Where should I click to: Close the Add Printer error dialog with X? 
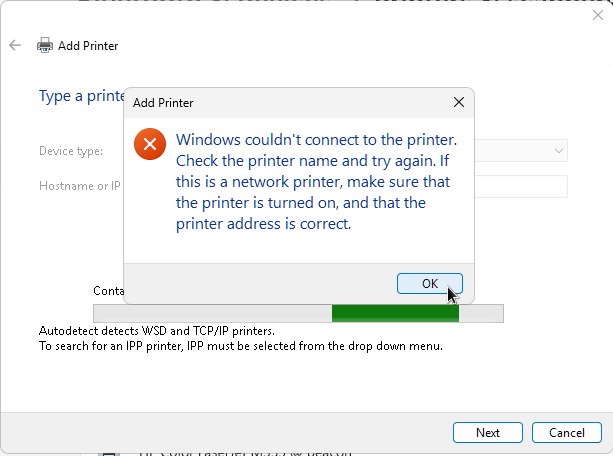pos(458,102)
